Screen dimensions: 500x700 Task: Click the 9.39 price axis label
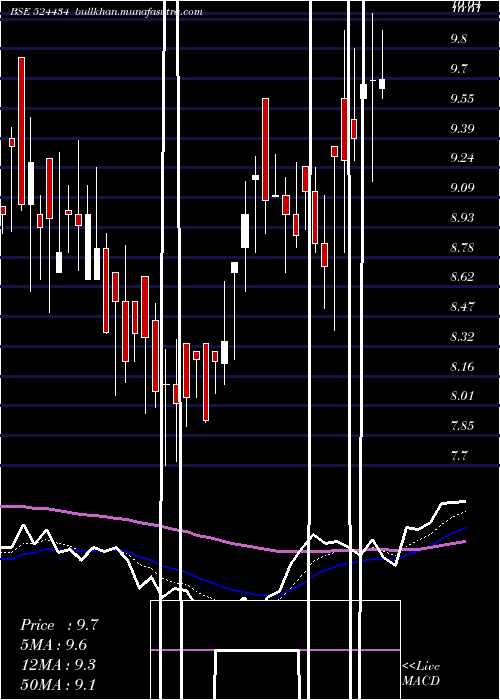tap(462, 129)
